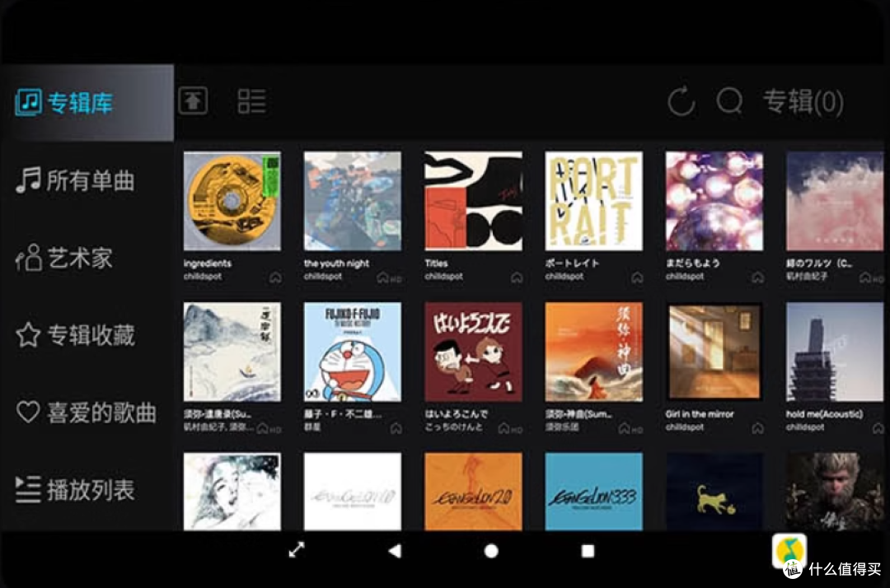Open the orange Evangelion 2.0 album cover
Viewport: 890px width, 588px height.
(x=473, y=491)
